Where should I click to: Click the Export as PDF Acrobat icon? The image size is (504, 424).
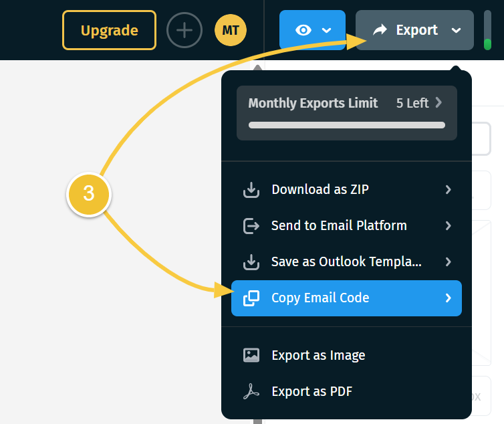(x=251, y=391)
